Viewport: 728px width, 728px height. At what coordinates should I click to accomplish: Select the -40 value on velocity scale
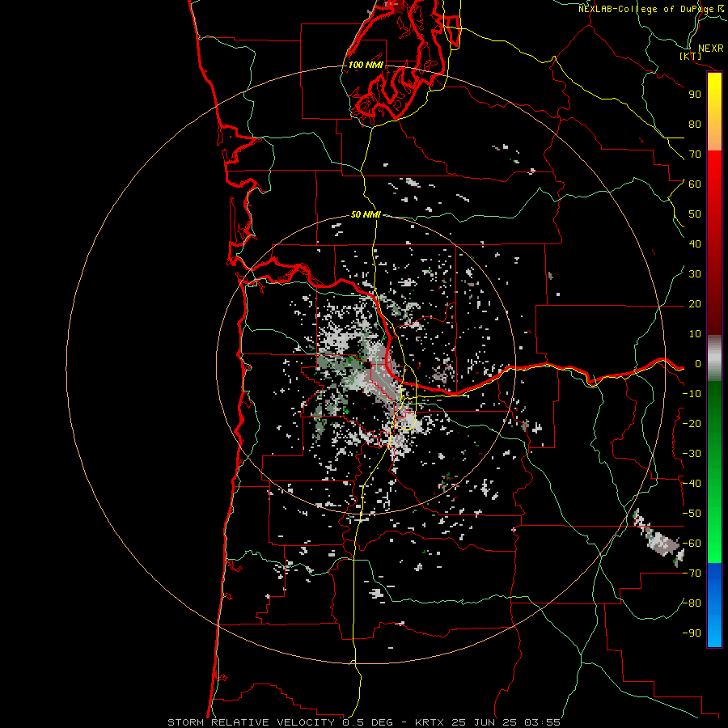click(x=692, y=484)
